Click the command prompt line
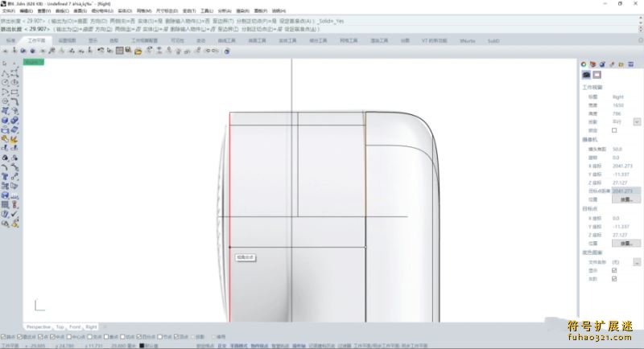 tap(320, 29)
